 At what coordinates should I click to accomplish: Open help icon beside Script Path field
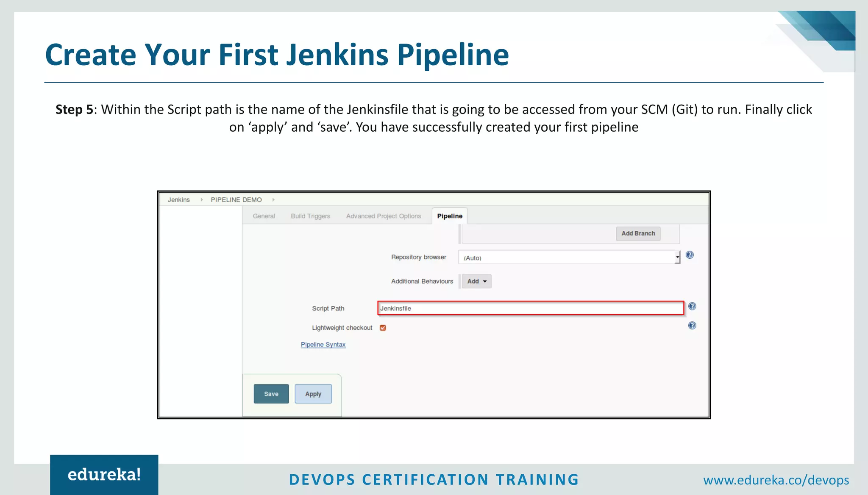[692, 306]
